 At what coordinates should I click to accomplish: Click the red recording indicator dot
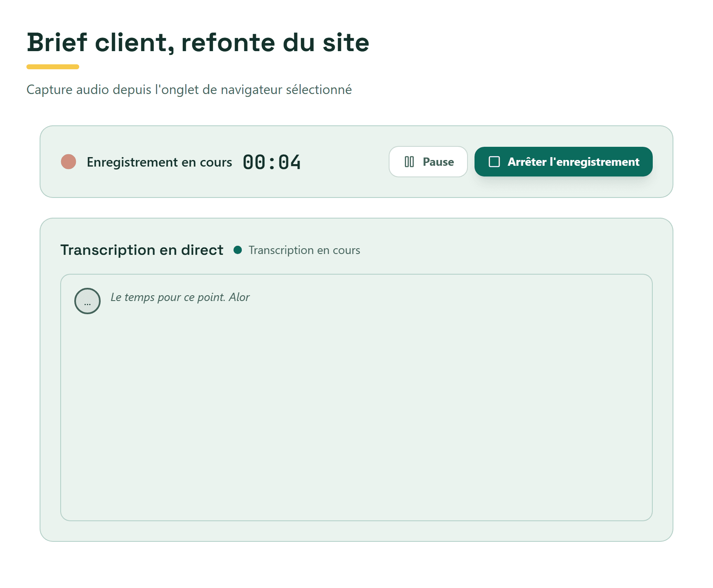[68, 162]
